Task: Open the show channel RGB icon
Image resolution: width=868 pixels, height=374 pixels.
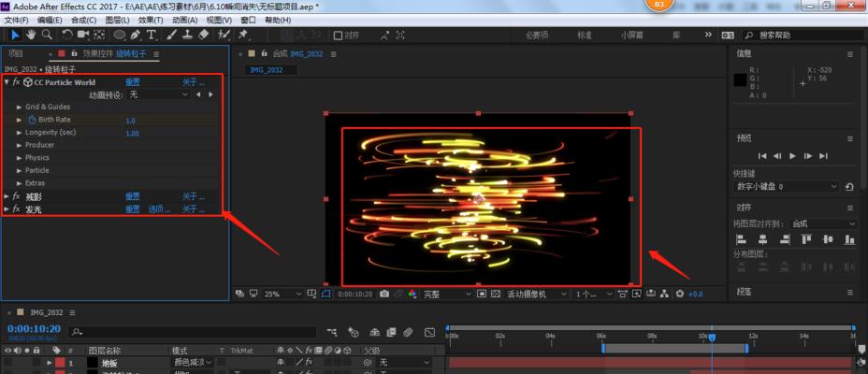Action: [412, 294]
